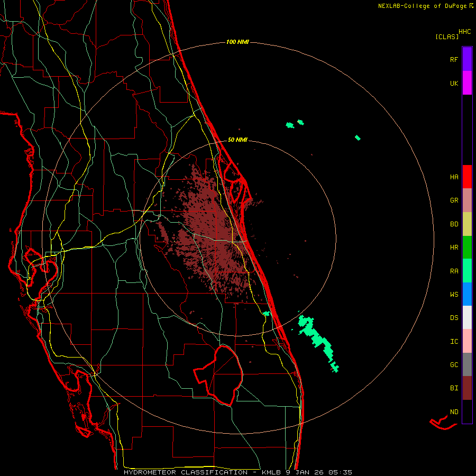Click the HYDROMETEOR CLASSIFICATION title text
Image resolution: width=476 pixels, height=476 pixels.
(x=186, y=472)
